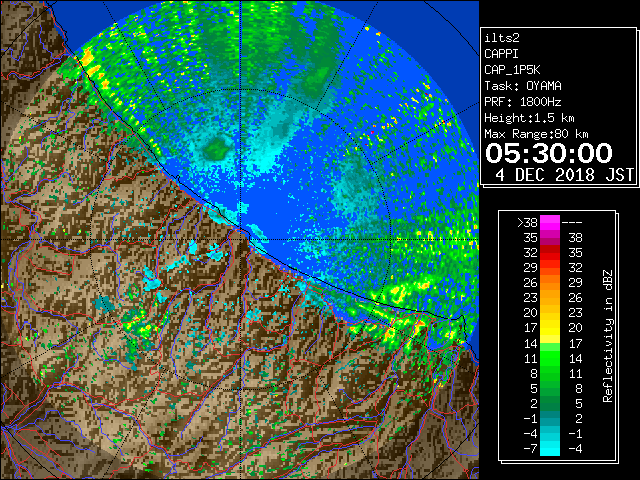Click the 'ilts2' label in the info box
Screen dimensions: 640x480
tap(502, 38)
